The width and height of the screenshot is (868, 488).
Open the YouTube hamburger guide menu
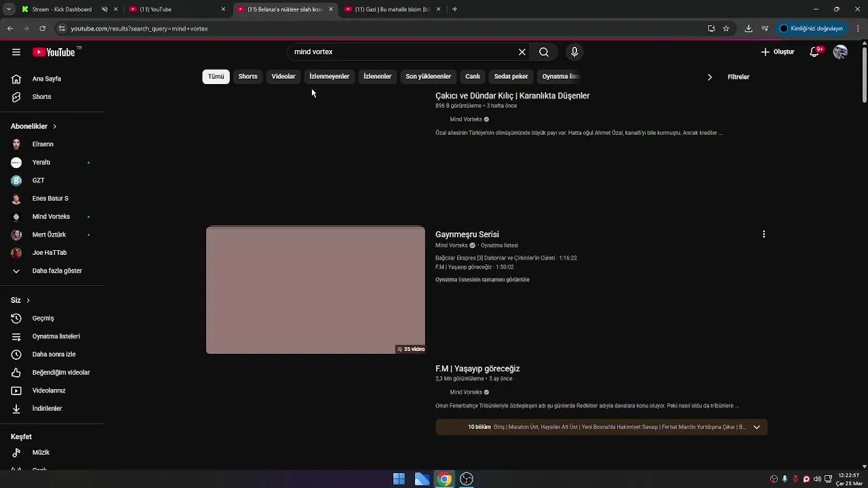pos(16,52)
